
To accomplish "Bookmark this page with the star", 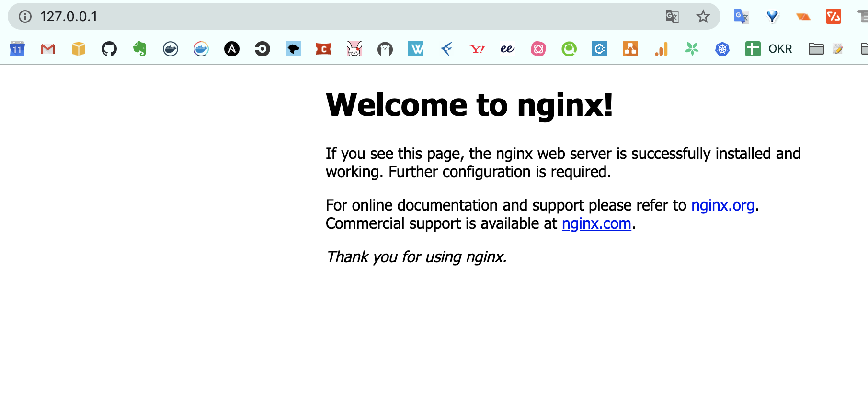I will click(703, 17).
